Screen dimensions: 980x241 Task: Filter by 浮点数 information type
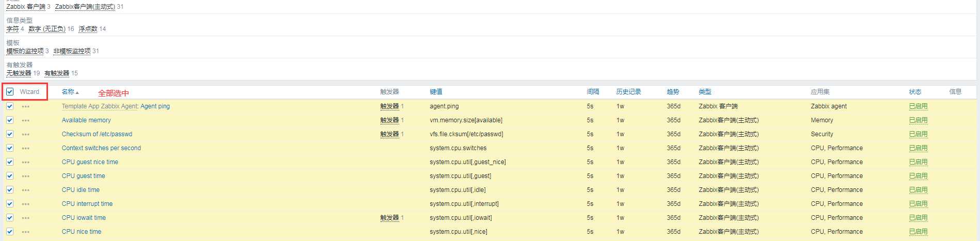[x=88, y=29]
